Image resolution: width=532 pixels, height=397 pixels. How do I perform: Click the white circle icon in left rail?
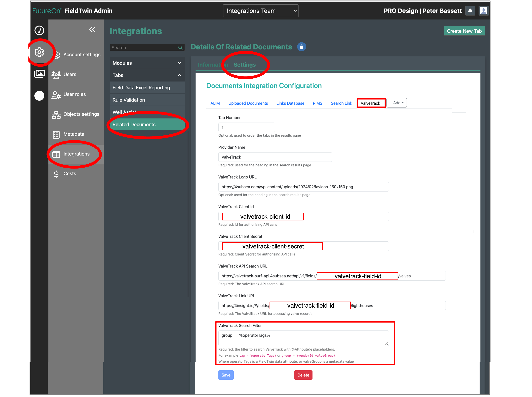(x=39, y=96)
